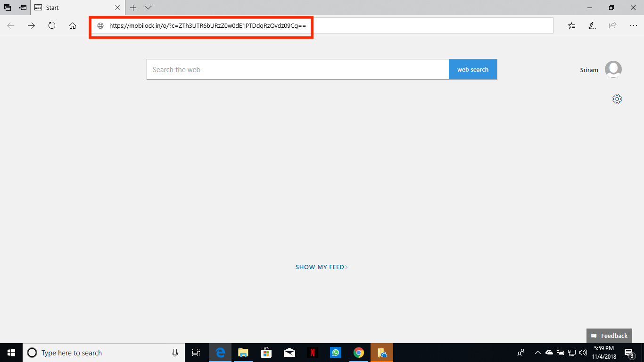Open OneDrive cloud tray icon
The width and height of the screenshot is (644, 362).
[549, 352]
